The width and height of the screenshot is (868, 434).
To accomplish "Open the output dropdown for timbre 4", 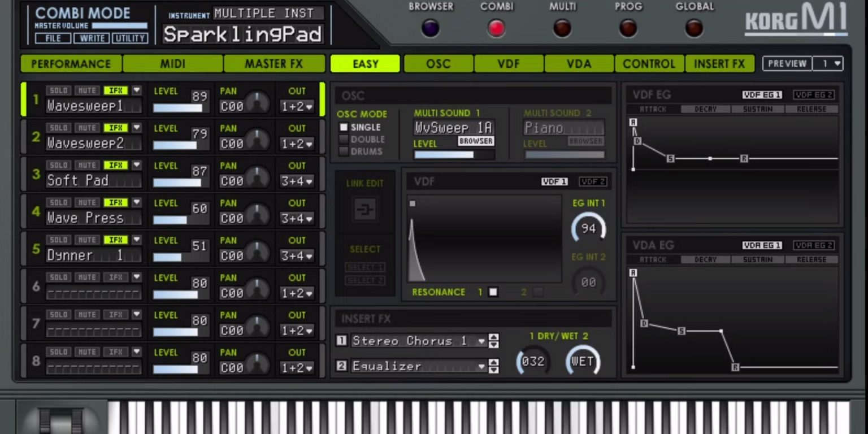I will 297,219.
